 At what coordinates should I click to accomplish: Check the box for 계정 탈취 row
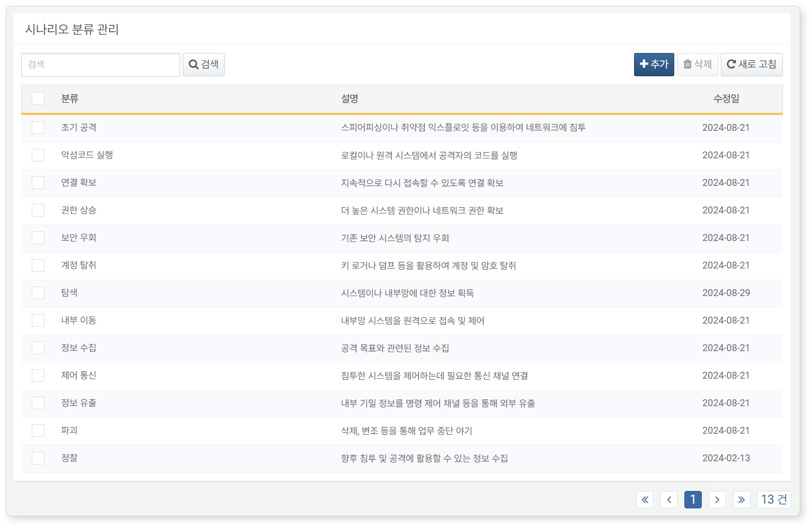click(x=38, y=265)
